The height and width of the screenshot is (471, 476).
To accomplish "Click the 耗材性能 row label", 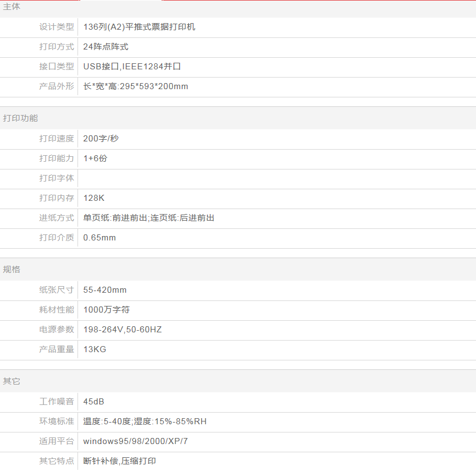I will [x=56, y=310].
